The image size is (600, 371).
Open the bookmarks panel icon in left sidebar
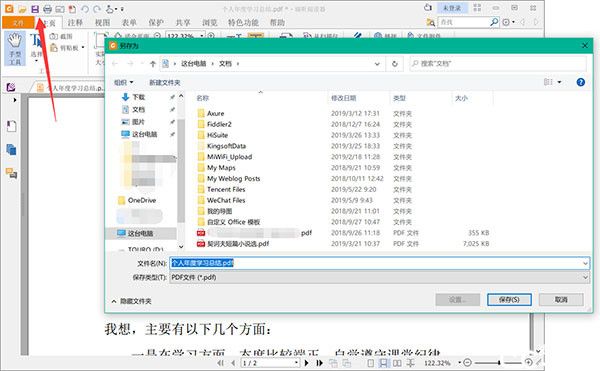pos(11,126)
